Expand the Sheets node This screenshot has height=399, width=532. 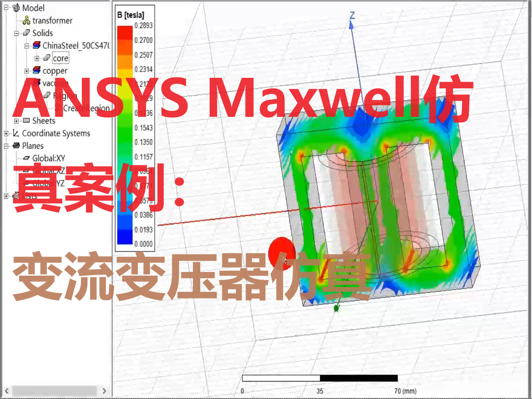[16, 120]
